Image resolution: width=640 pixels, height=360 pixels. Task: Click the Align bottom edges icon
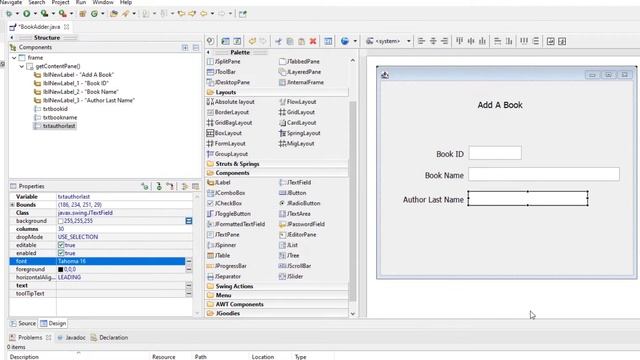point(483,41)
